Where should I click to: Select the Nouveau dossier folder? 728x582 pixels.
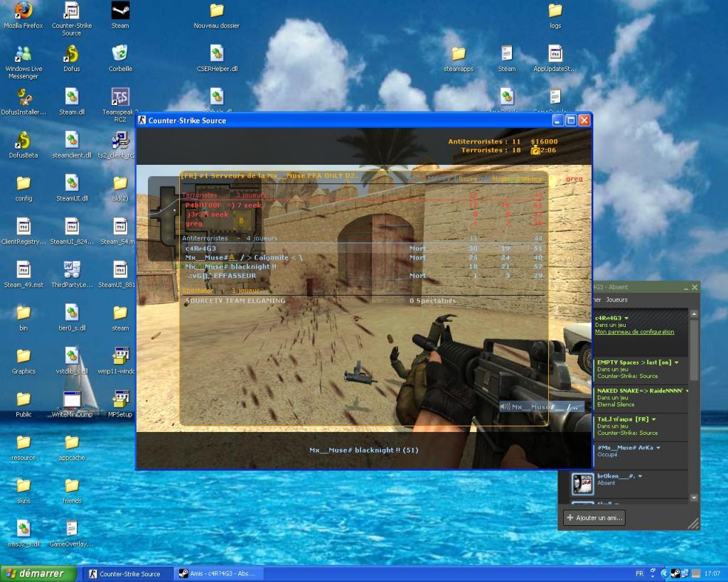coord(217,10)
